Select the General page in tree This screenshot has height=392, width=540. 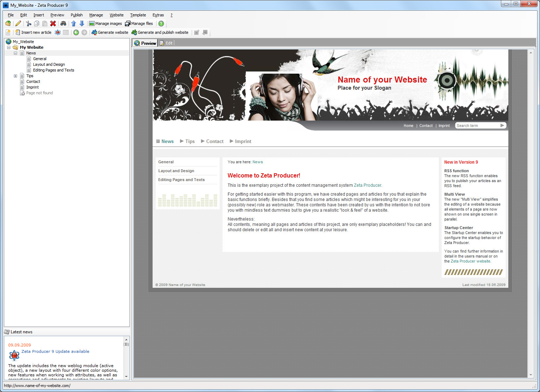coord(39,59)
